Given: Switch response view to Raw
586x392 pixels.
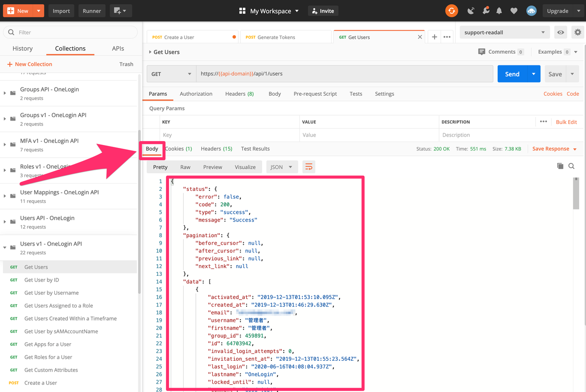Looking at the screenshot, I should 185,167.
